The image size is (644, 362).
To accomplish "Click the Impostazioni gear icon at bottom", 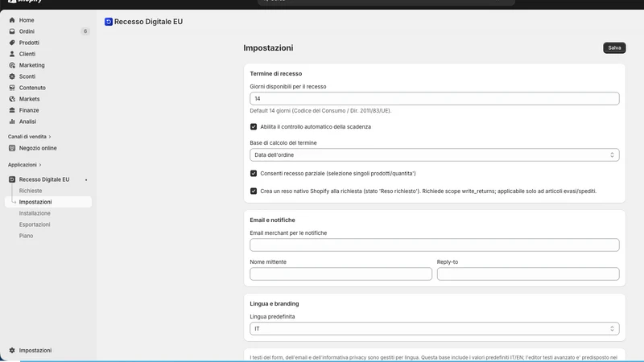I will point(12,350).
